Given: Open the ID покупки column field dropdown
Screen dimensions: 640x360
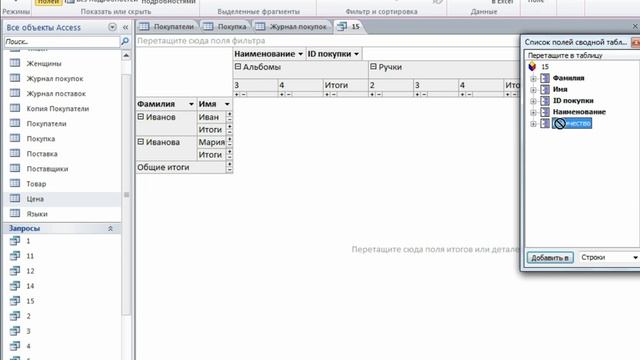Looking at the screenshot, I should click(x=356, y=54).
